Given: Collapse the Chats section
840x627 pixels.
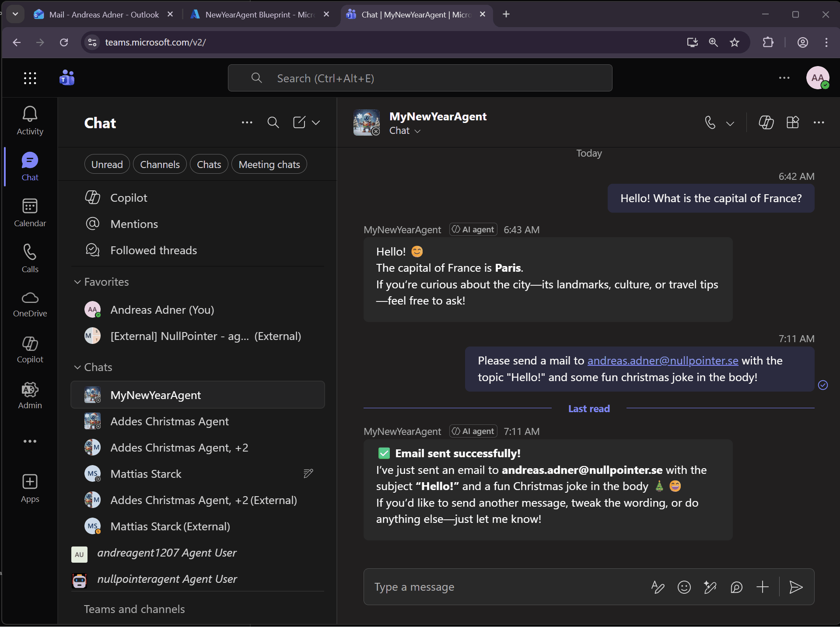Looking at the screenshot, I should (x=78, y=368).
